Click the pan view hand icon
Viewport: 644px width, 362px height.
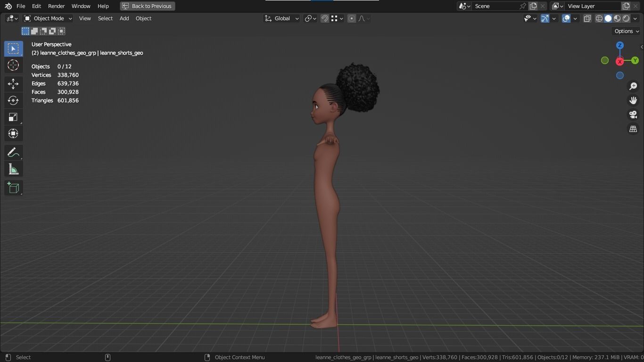coord(633,100)
